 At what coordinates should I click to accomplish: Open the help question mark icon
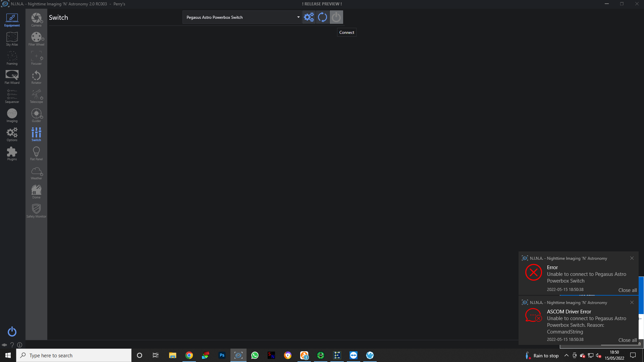12,345
